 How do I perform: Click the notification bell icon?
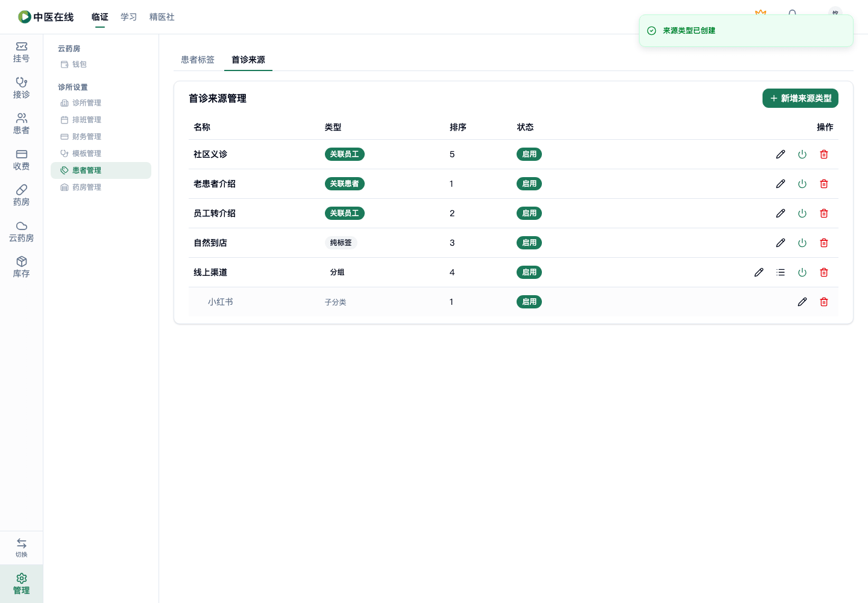[x=793, y=13]
